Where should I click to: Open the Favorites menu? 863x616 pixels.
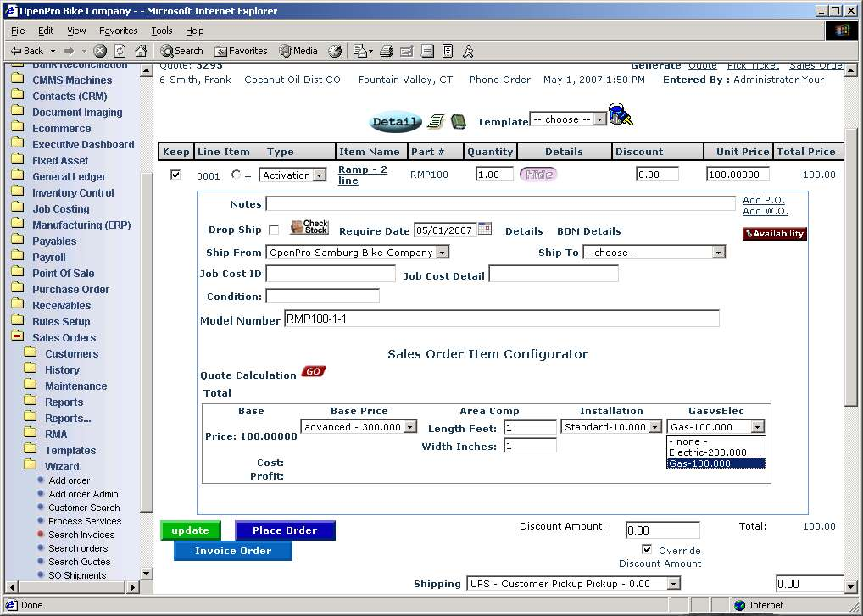coord(118,31)
